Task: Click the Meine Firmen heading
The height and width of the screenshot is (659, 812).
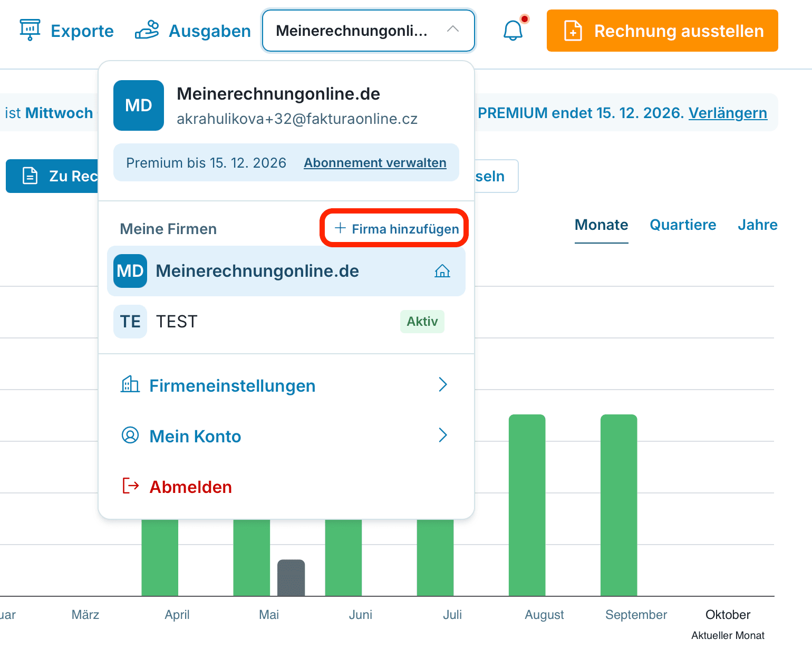Action: click(168, 229)
